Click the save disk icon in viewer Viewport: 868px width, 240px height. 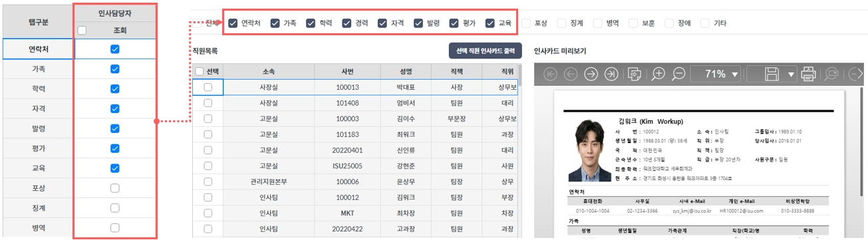click(x=772, y=74)
